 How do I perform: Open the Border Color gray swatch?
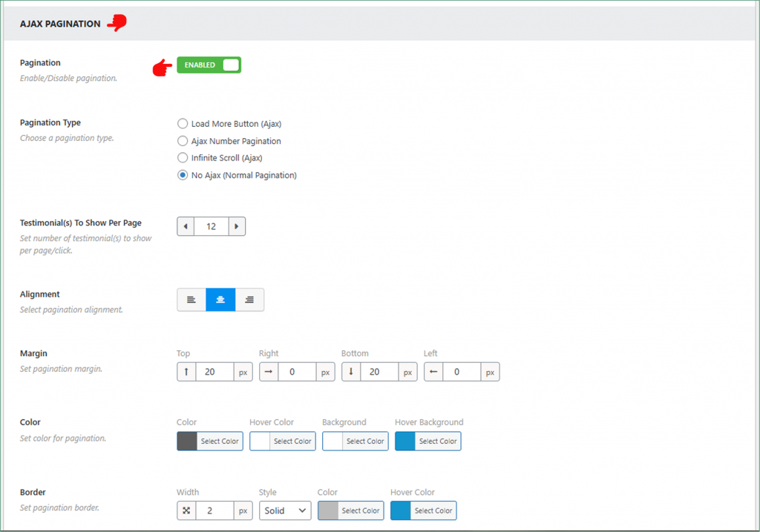328,510
